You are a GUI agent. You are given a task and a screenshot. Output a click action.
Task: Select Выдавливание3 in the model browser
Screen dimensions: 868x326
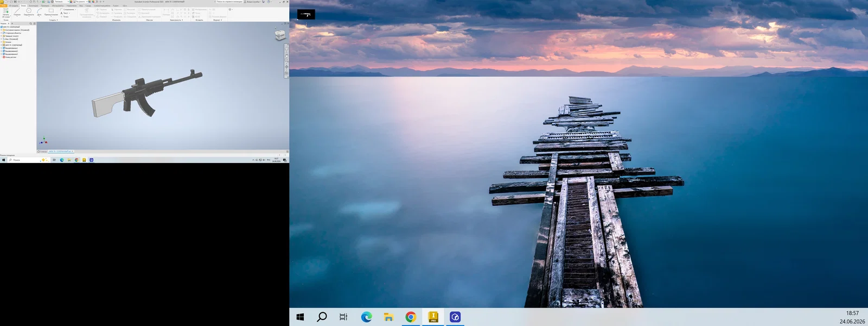point(11,54)
